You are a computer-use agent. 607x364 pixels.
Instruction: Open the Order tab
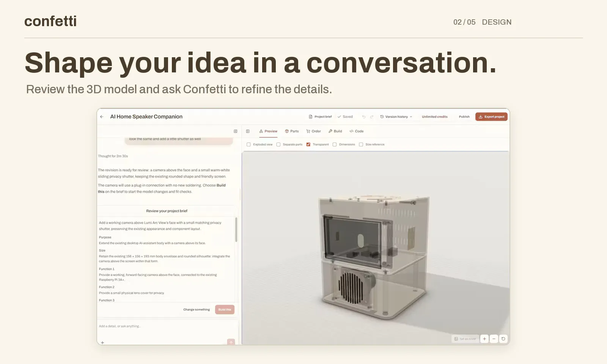314,131
